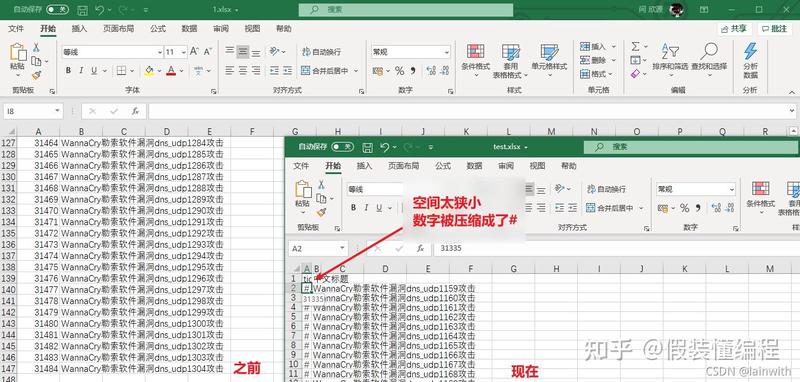Switch to 数据 tab in 1.xlsx
This screenshot has width=800, height=382.
click(x=189, y=29)
